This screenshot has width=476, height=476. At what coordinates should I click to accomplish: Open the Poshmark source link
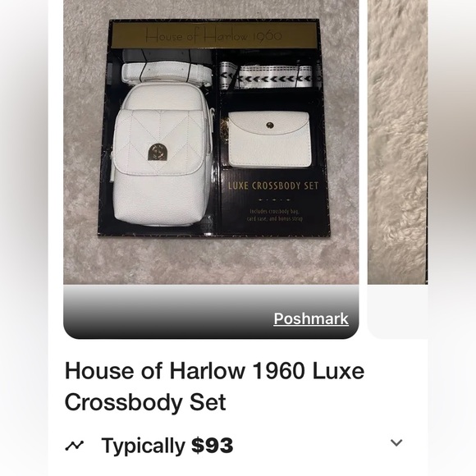point(311,318)
